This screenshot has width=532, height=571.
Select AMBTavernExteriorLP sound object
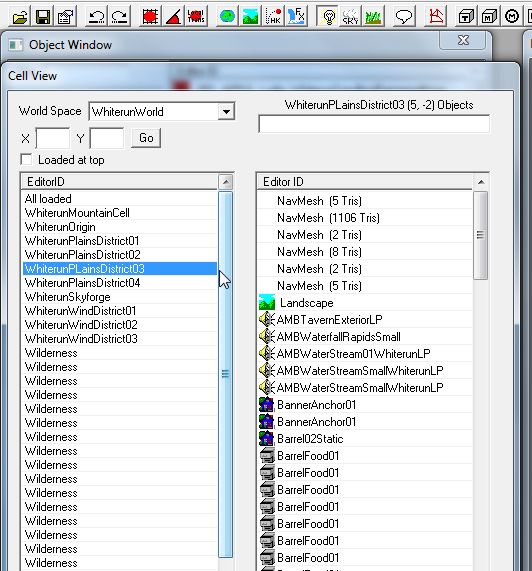pos(365,320)
